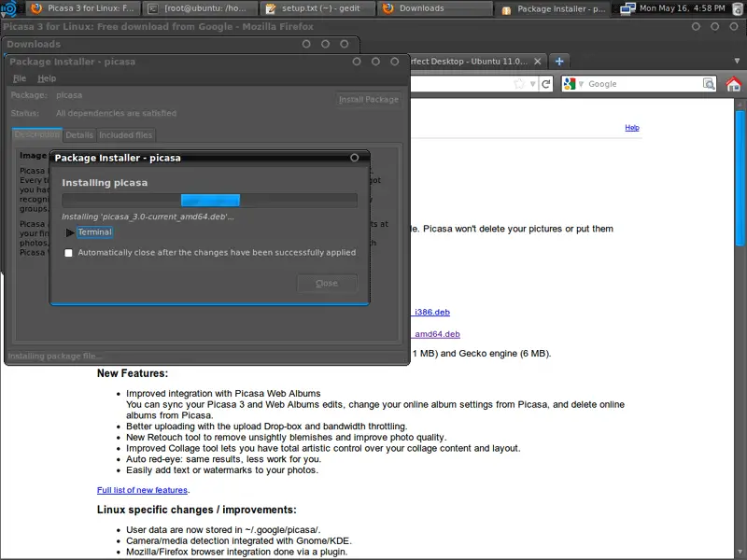747x560 pixels.
Task: Click the New Features heading
Action: point(133,373)
